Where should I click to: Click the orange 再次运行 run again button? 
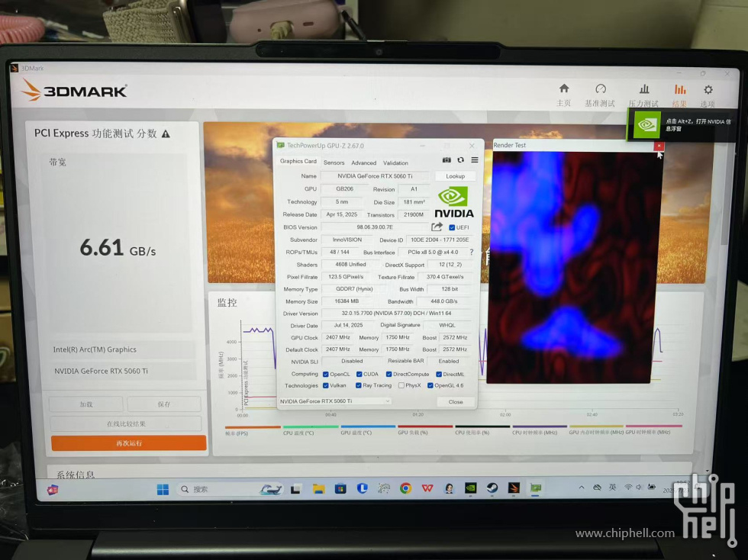[x=129, y=443]
